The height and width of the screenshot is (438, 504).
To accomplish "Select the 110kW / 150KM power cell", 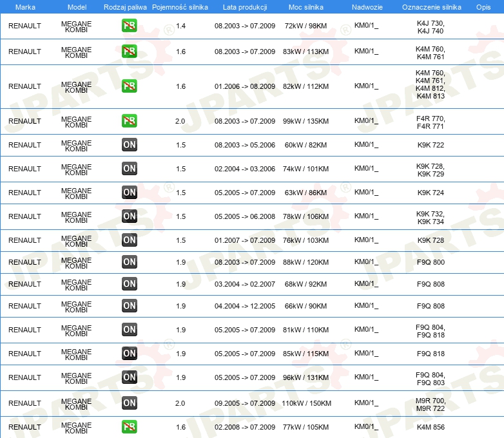I will 306,403.
